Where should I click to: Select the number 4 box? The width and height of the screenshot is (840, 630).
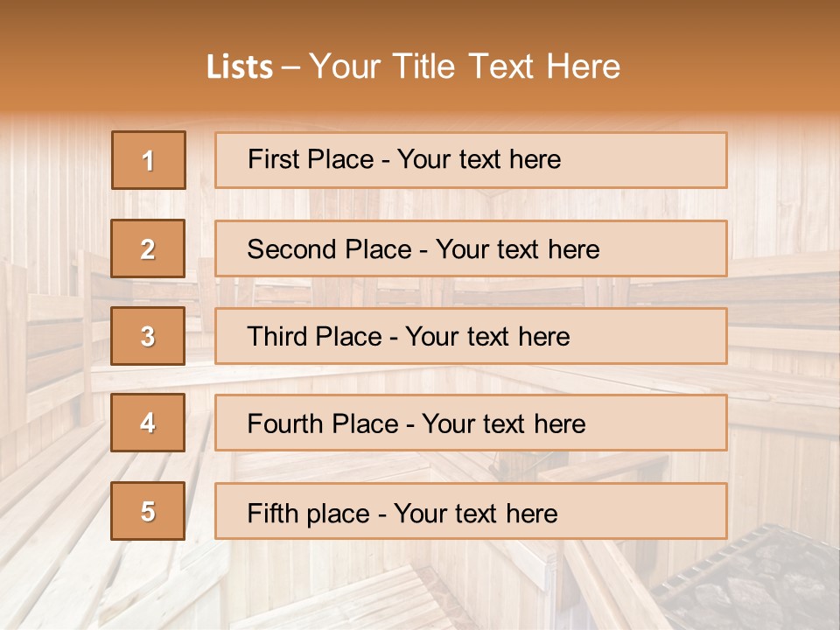coord(148,423)
